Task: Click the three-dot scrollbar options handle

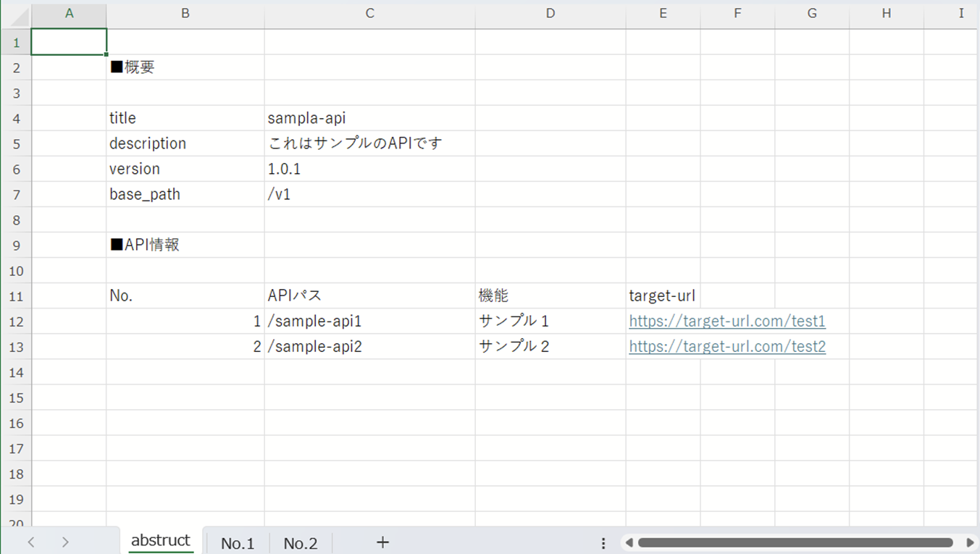Action: [603, 542]
